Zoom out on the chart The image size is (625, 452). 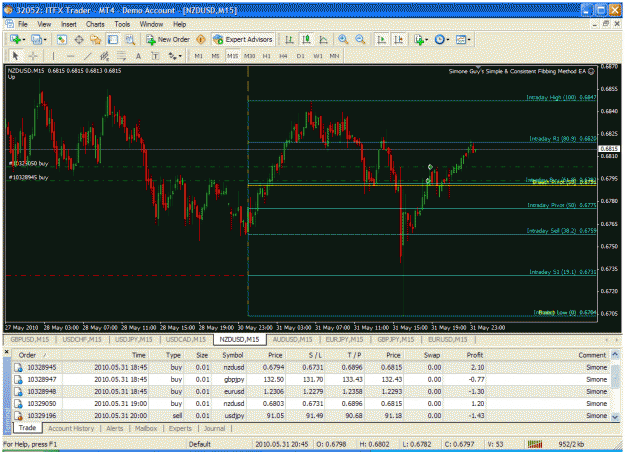[360, 39]
